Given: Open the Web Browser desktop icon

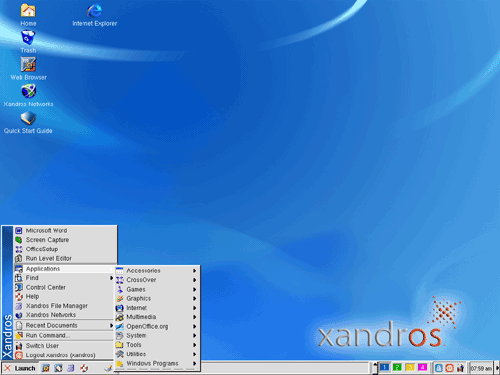Looking at the screenshot, I should coord(28,68).
